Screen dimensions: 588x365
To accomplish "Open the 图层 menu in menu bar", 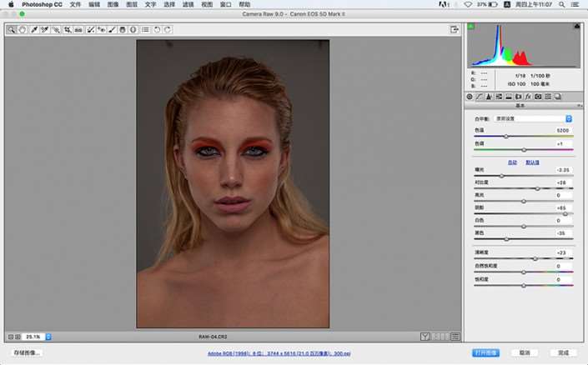I will pos(133,5).
